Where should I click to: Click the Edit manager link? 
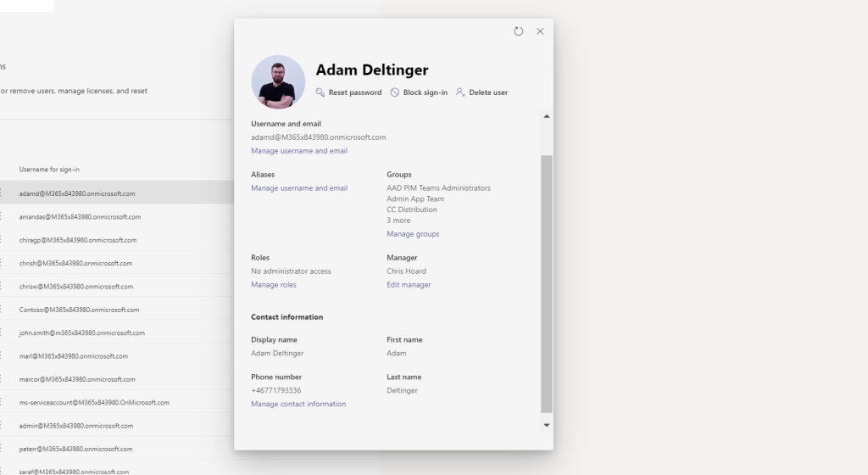tap(409, 285)
